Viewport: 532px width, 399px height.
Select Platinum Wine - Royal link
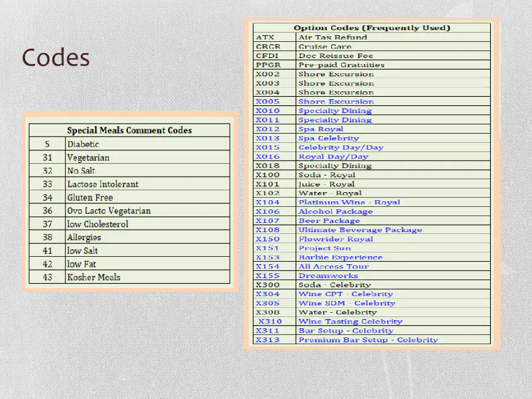(349, 202)
